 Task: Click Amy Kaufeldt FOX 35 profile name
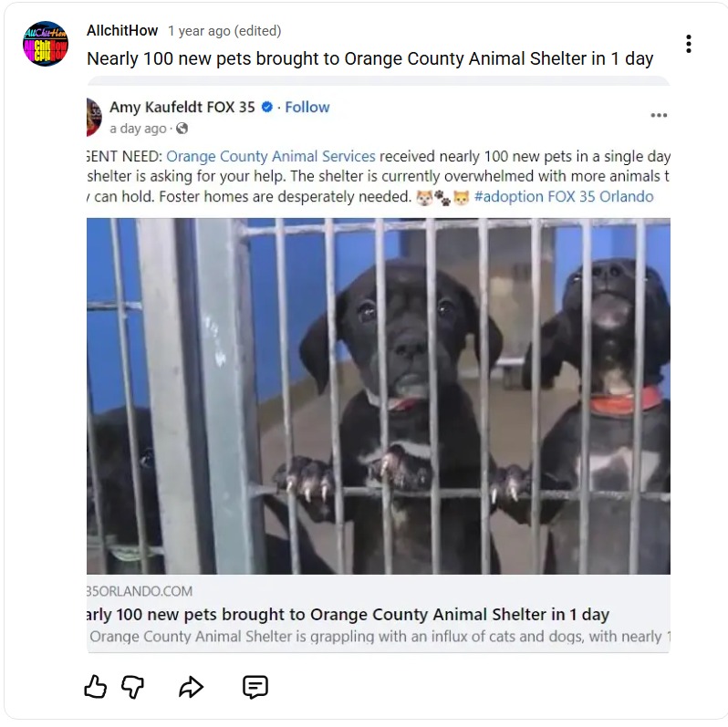[182, 108]
